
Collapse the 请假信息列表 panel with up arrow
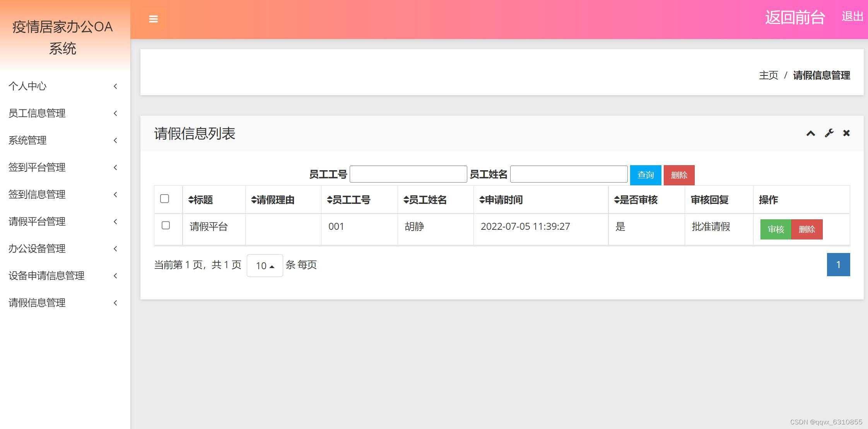[x=810, y=133]
